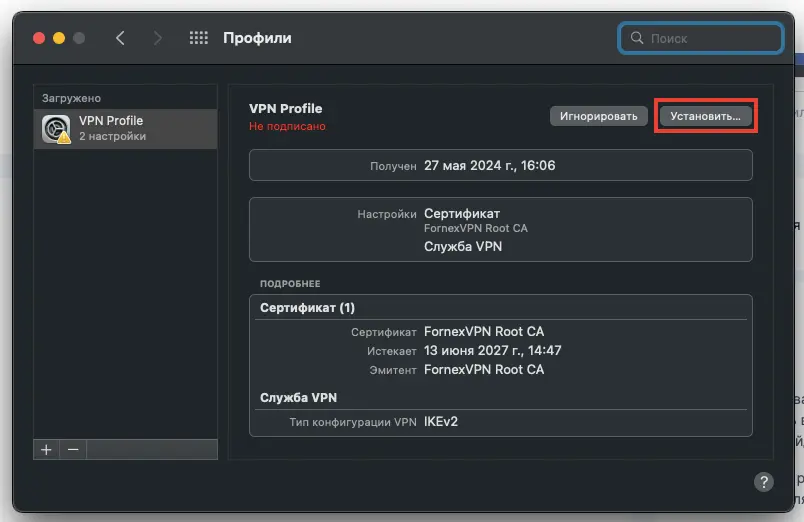804x522 pixels.
Task: Click the Истекает 13 июня 2027 date
Action: [x=492, y=350]
